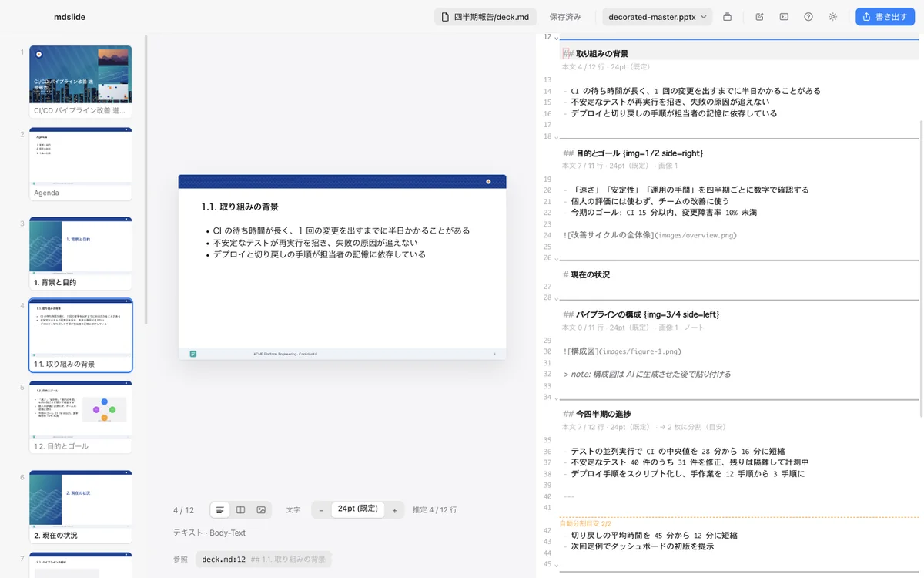The image size is (924, 578).
Task: Click editor line 'テストの並列実行で CI の中央値'
Action: tap(674, 452)
